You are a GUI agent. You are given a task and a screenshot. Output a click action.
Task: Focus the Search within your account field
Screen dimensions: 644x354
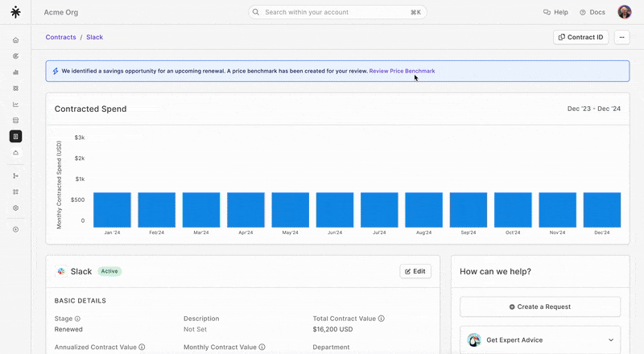[x=337, y=12]
